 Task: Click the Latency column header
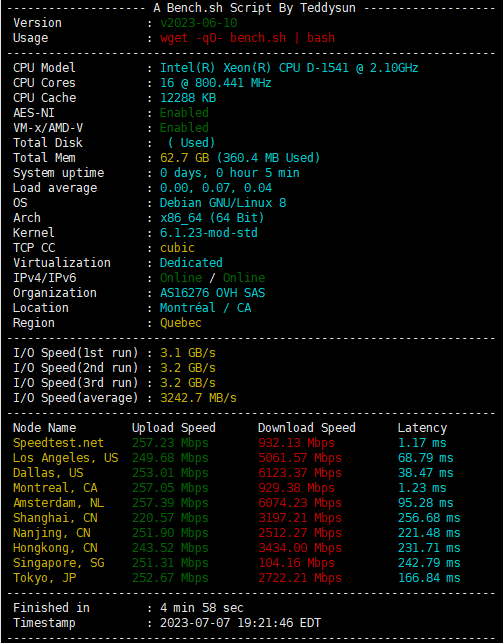pos(422,428)
